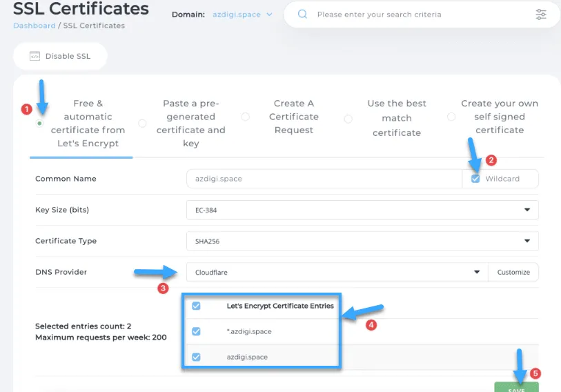Go to Dashboard breadcrumb link
The width and height of the screenshot is (561, 392).
coord(34,26)
